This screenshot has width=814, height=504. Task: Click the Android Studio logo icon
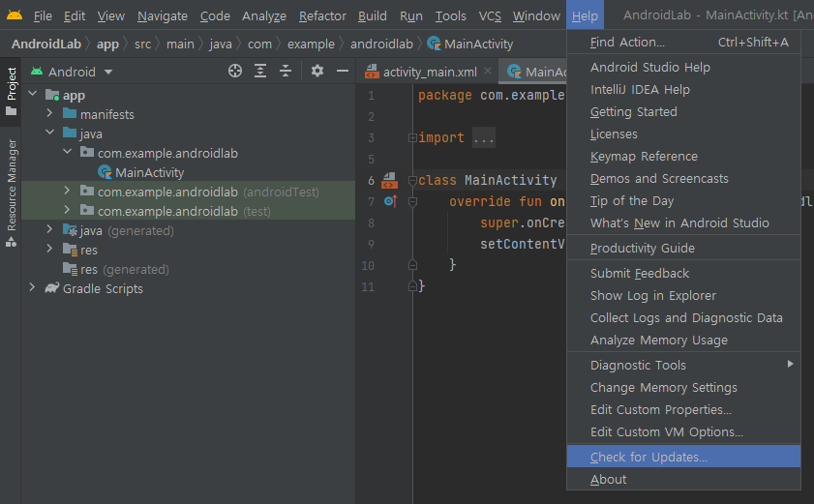[14, 15]
